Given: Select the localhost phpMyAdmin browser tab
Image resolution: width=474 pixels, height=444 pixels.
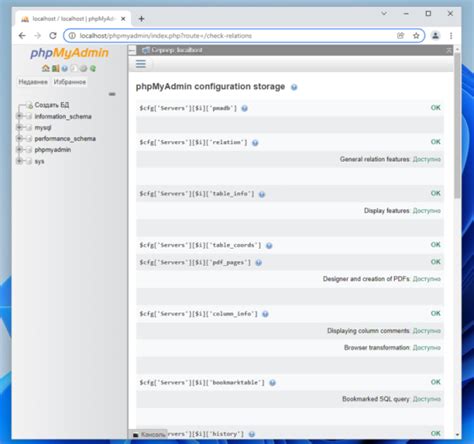Looking at the screenshot, I should coord(73,19).
